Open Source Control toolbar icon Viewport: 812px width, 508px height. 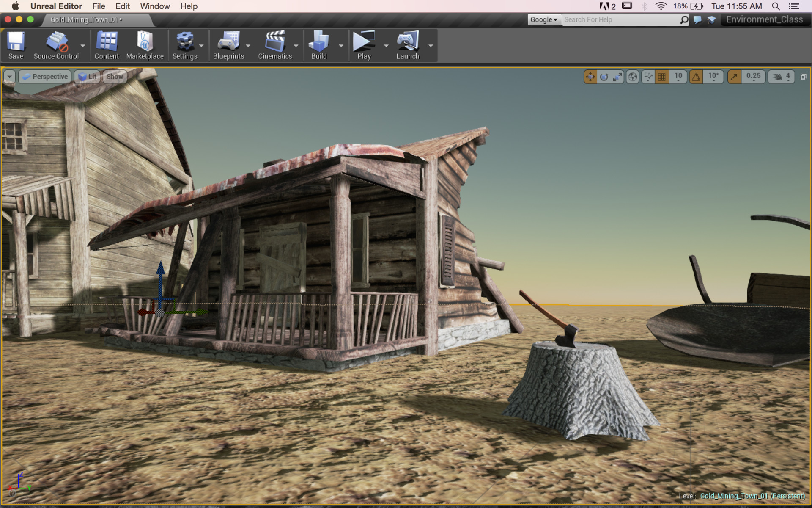coord(56,41)
